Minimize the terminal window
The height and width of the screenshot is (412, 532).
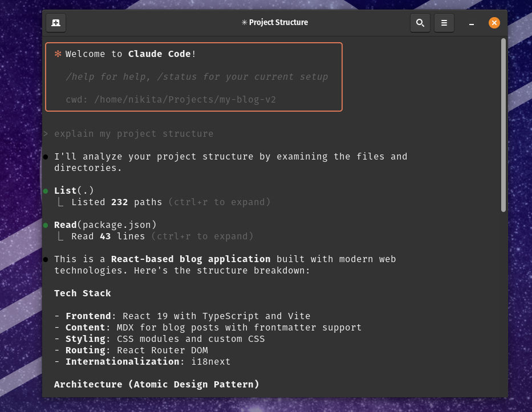(471, 23)
